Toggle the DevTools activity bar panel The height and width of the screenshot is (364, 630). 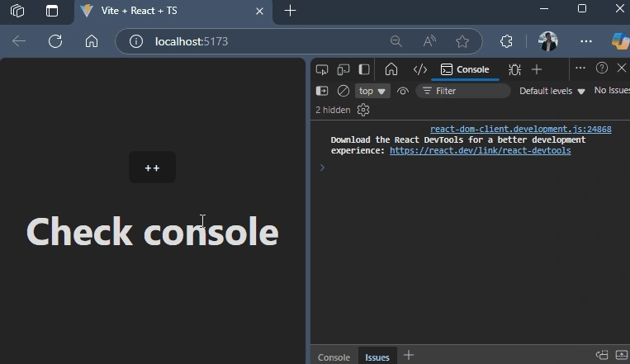tap(364, 69)
